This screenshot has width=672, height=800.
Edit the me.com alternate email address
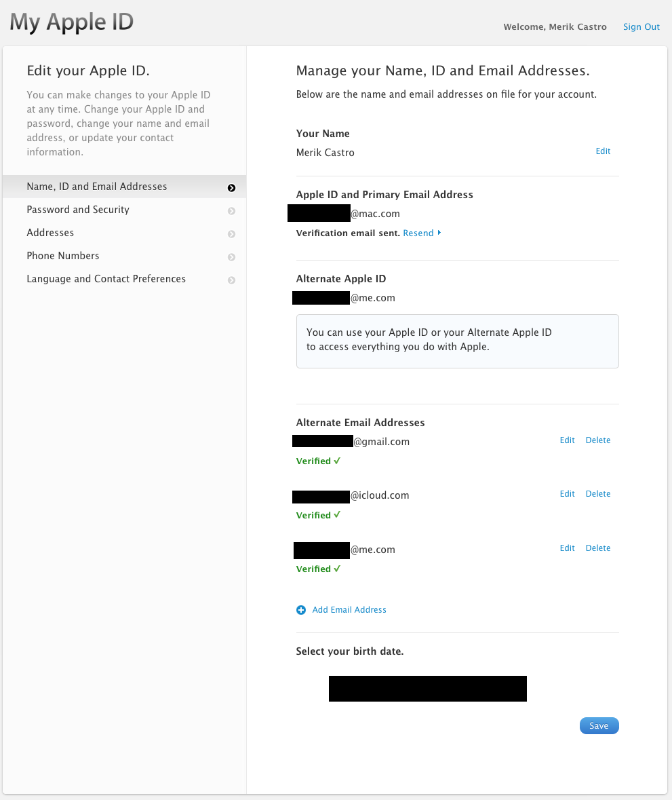[567, 548]
